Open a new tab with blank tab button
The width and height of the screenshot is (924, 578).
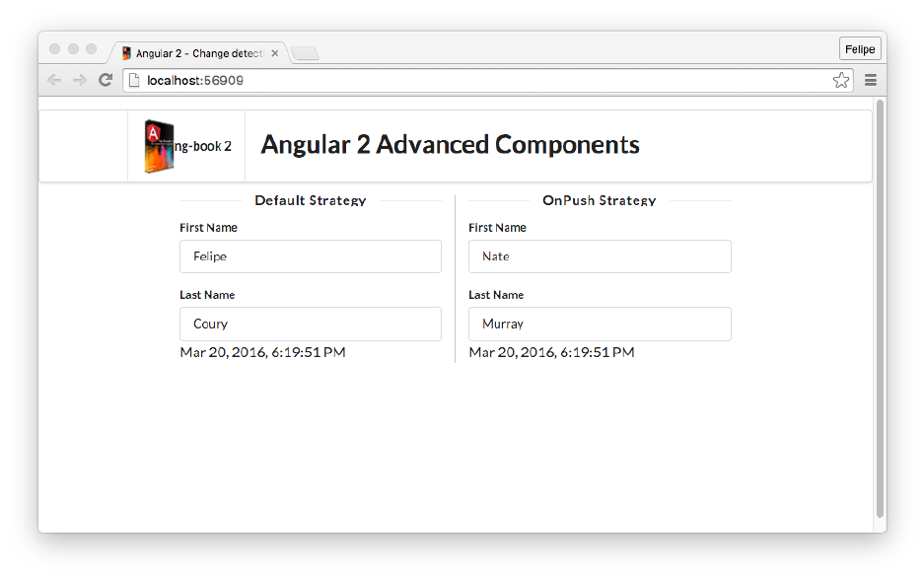305,53
